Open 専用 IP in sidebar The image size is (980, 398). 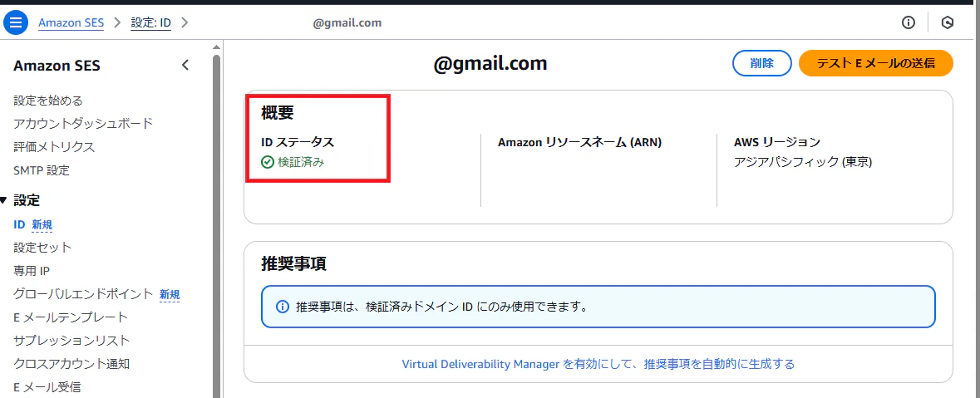coord(32,271)
